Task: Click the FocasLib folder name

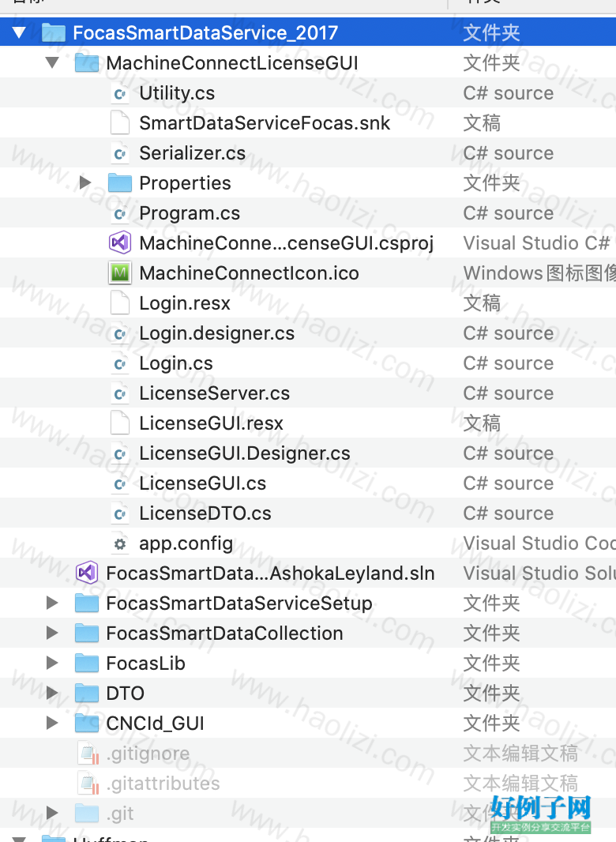Action: point(145,663)
